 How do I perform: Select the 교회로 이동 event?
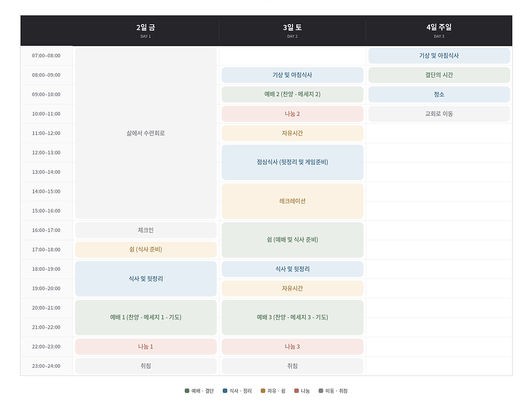pos(439,114)
